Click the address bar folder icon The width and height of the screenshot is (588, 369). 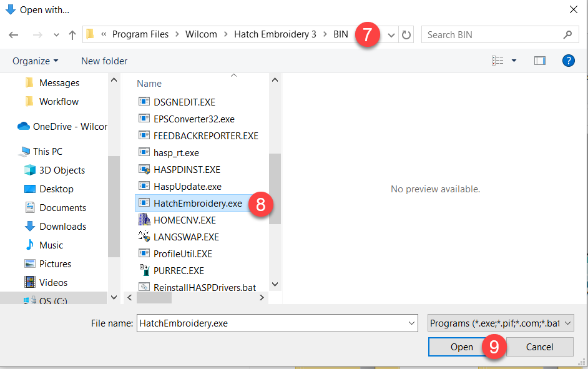[90, 34]
